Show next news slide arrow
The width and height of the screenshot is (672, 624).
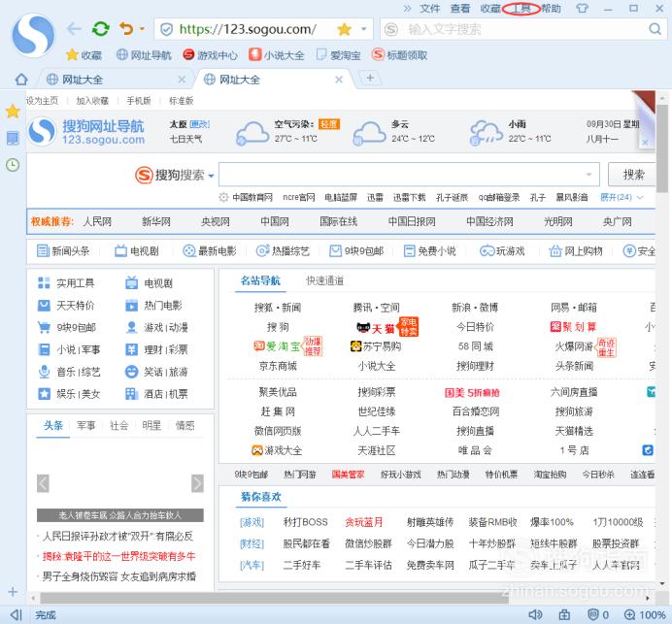(197, 483)
